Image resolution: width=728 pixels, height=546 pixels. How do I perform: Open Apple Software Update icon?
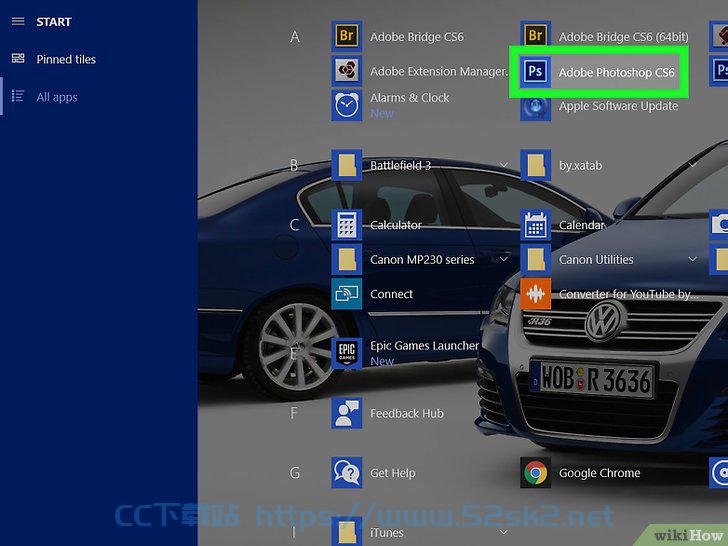click(536, 106)
